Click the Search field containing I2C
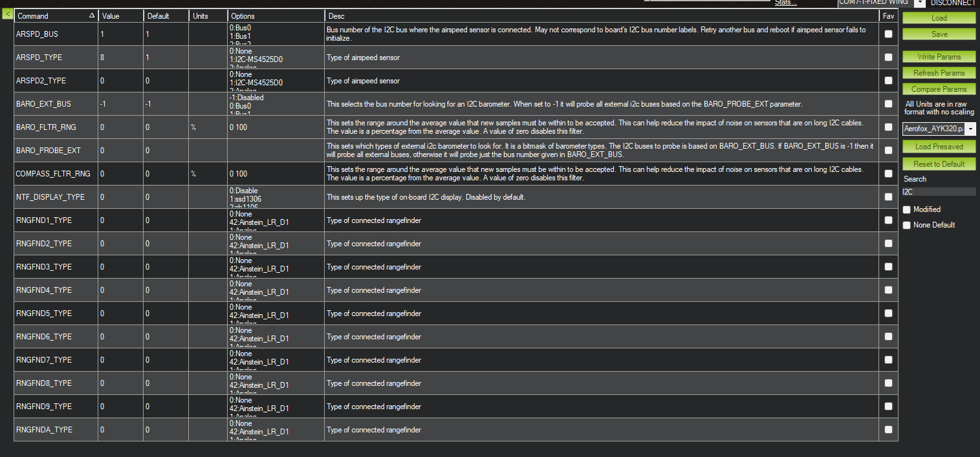The height and width of the screenshot is (457, 980). (939, 191)
